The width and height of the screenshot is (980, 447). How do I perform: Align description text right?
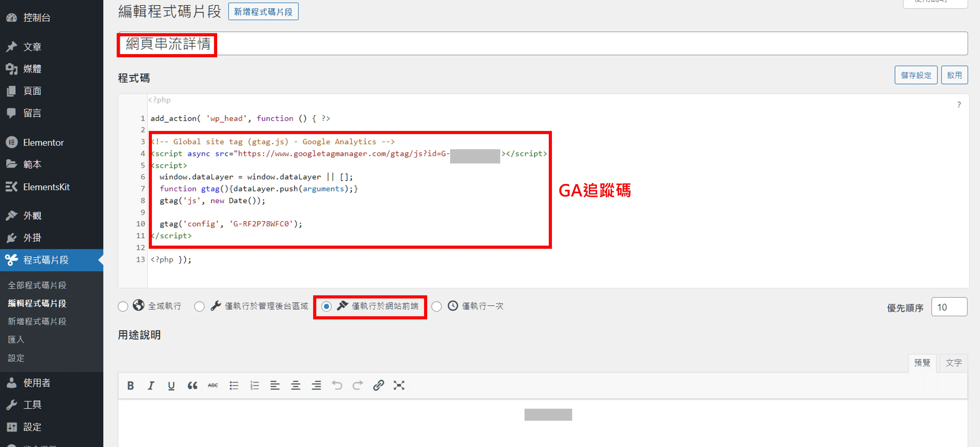[x=316, y=385]
